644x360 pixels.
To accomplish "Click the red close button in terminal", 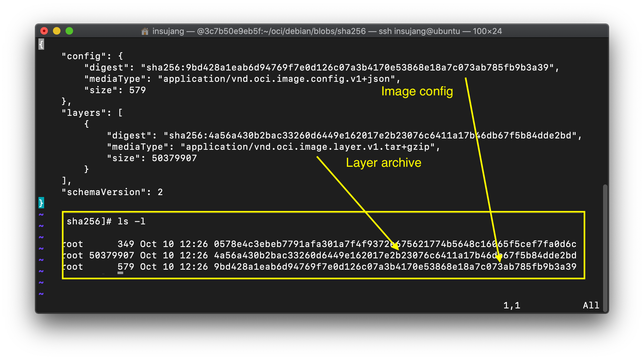I will click(45, 31).
